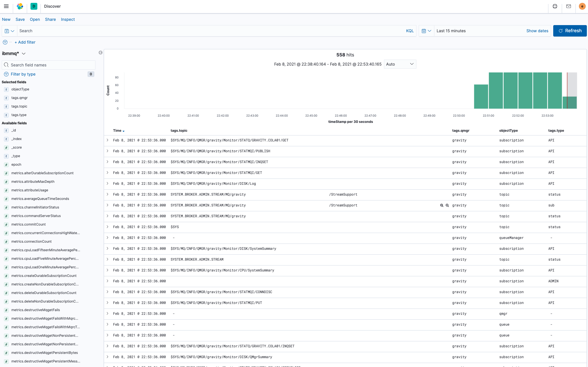Open the hamburger navigation menu
This screenshot has height=367, width=588.
6,6
